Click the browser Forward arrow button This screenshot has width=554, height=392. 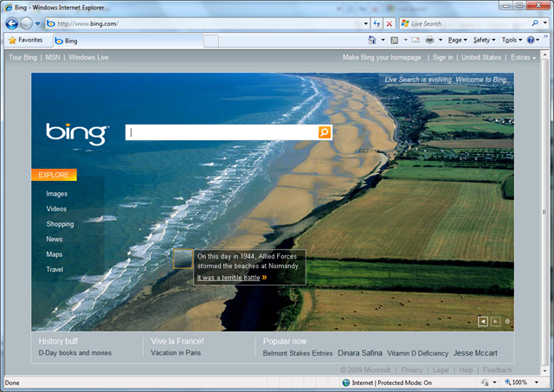click(27, 23)
